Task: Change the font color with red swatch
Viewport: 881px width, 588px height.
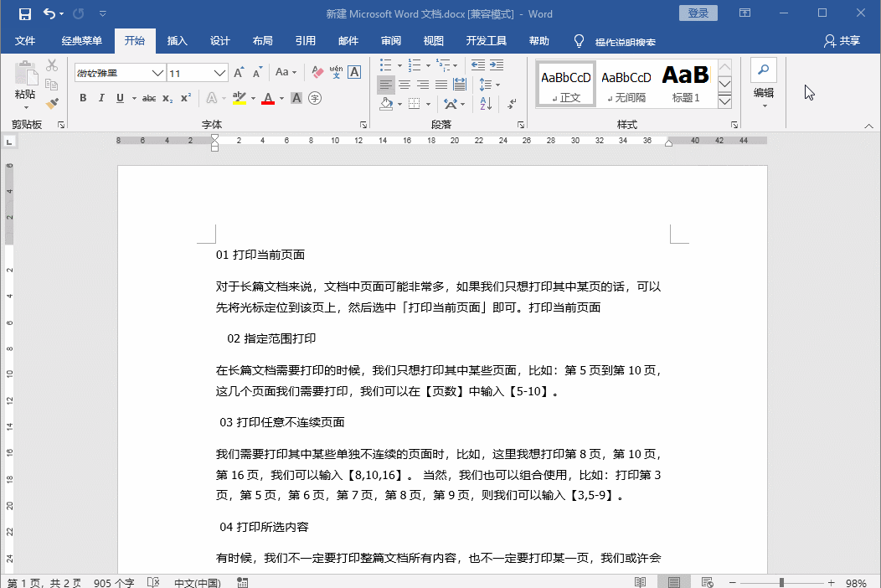Action: pyautogui.click(x=268, y=98)
